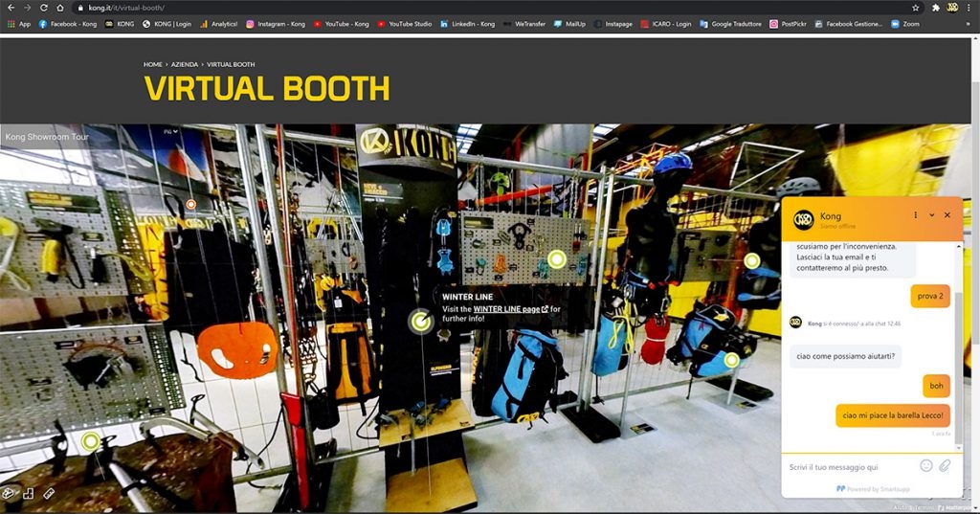
Task: Open the browser home page
Action: tap(60, 8)
